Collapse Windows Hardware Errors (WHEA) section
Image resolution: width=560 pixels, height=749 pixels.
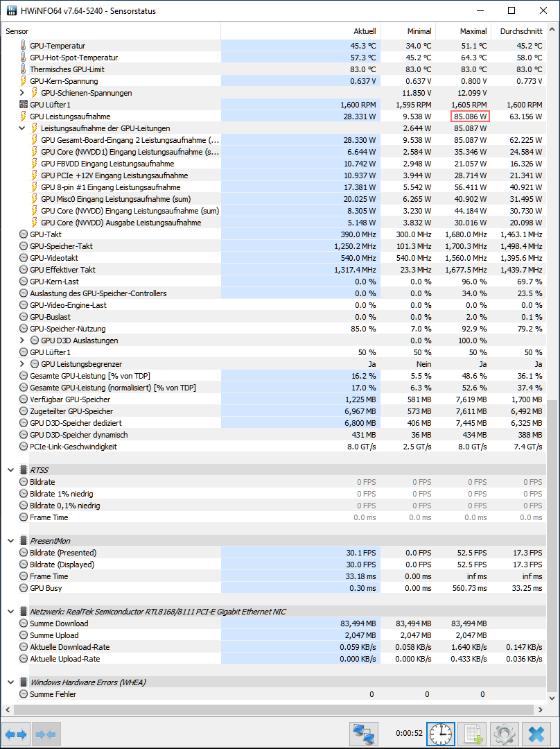click(x=10, y=682)
